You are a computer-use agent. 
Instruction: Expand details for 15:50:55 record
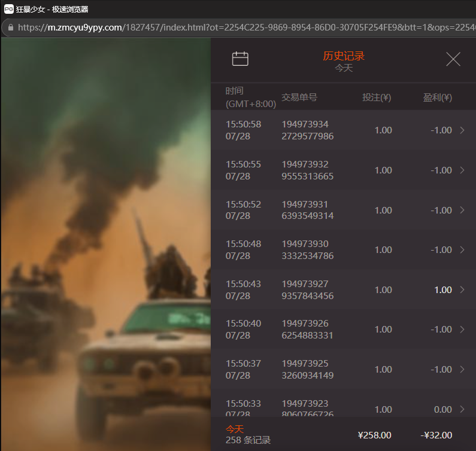coord(462,170)
